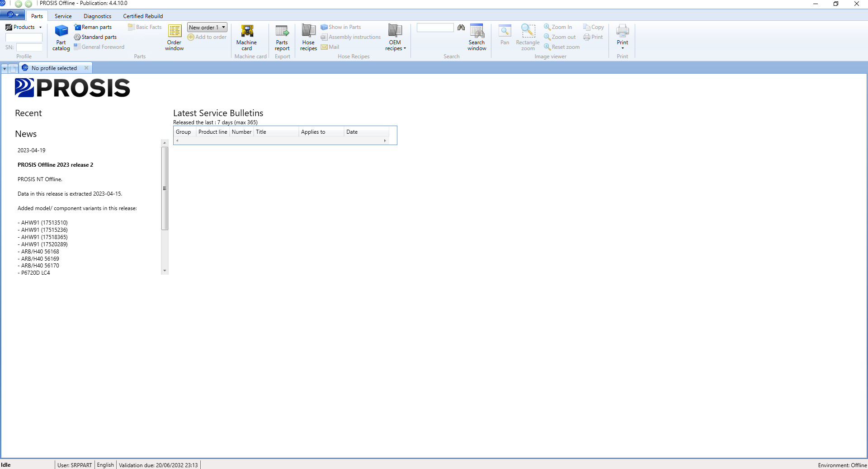Open the Search window
This screenshot has height=469, width=868.
tap(476, 38)
